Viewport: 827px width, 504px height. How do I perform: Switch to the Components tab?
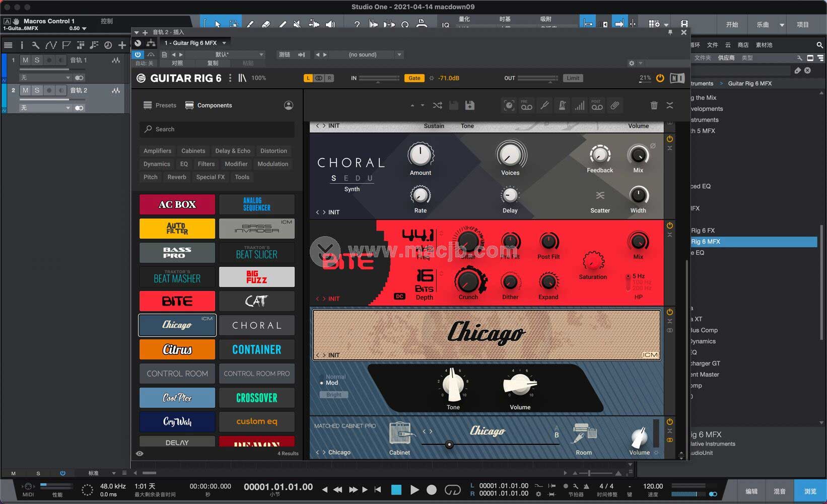click(x=209, y=105)
